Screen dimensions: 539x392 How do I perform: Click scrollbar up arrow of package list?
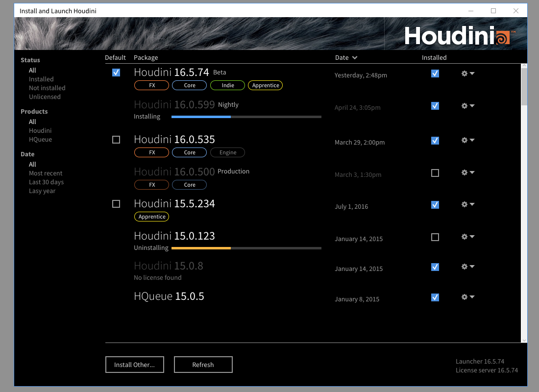pyautogui.click(x=524, y=66)
